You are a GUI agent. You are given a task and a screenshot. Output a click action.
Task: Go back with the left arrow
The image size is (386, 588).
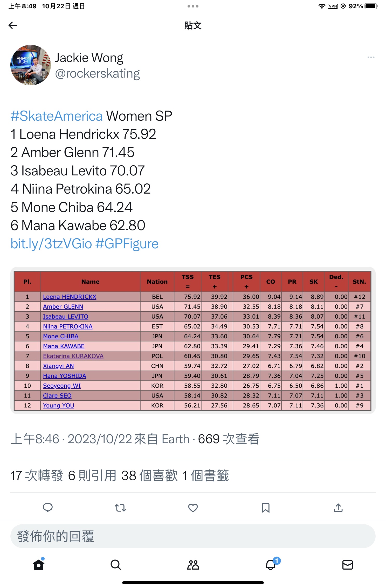13,25
